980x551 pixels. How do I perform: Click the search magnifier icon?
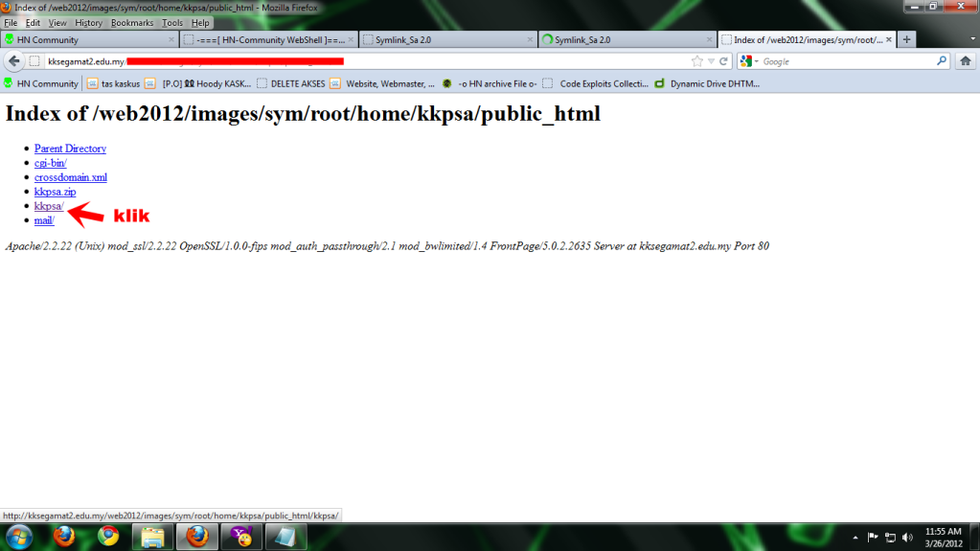941,61
